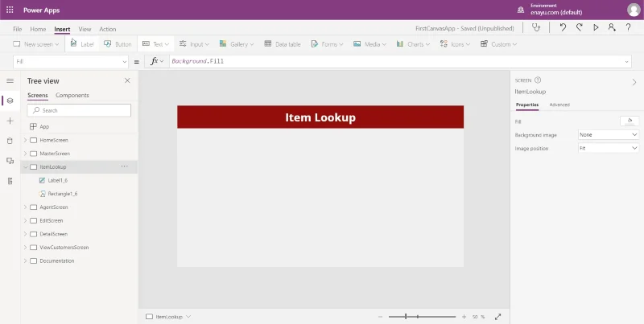The width and height of the screenshot is (644, 324).
Task: Click into the formula bar
Action: (x=394, y=62)
